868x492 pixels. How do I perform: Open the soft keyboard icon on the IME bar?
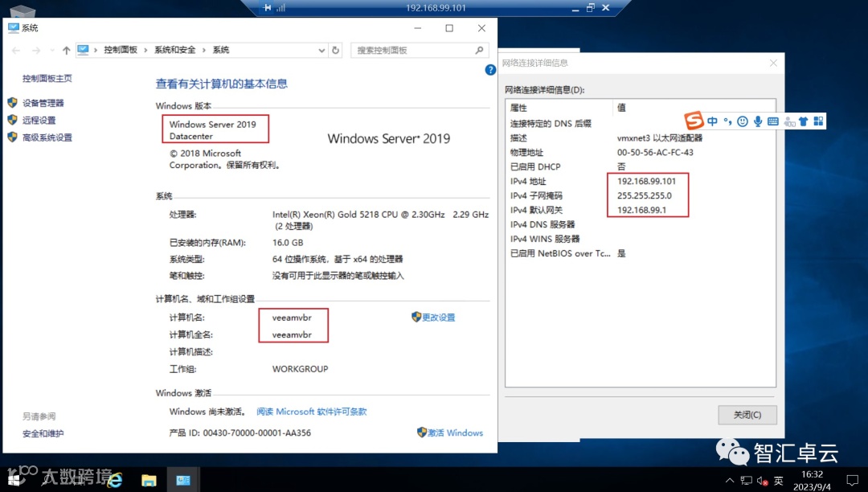point(773,121)
